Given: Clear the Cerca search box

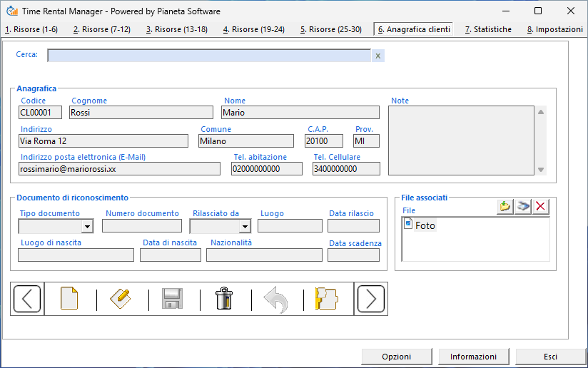Looking at the screenshot, I should pos(377,56).
